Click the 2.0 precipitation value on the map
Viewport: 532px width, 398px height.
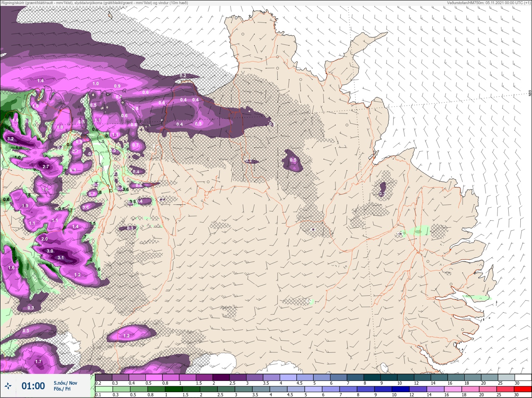coord(44,239)
